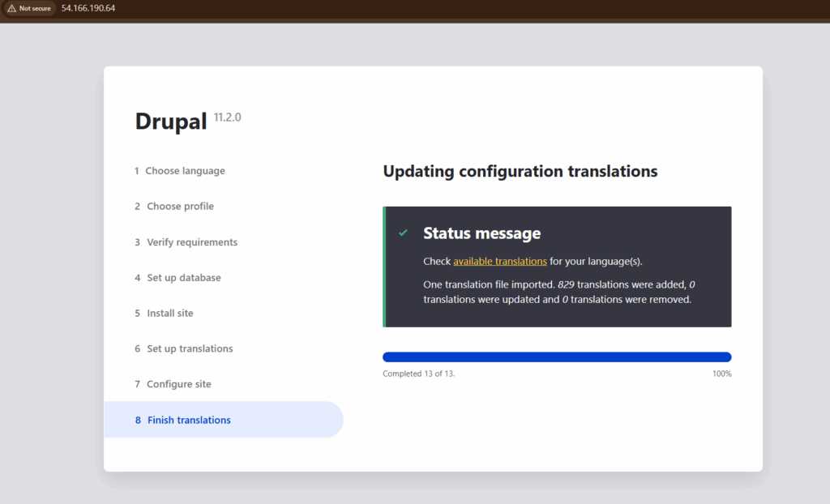Select the Finish translations step

224,419
